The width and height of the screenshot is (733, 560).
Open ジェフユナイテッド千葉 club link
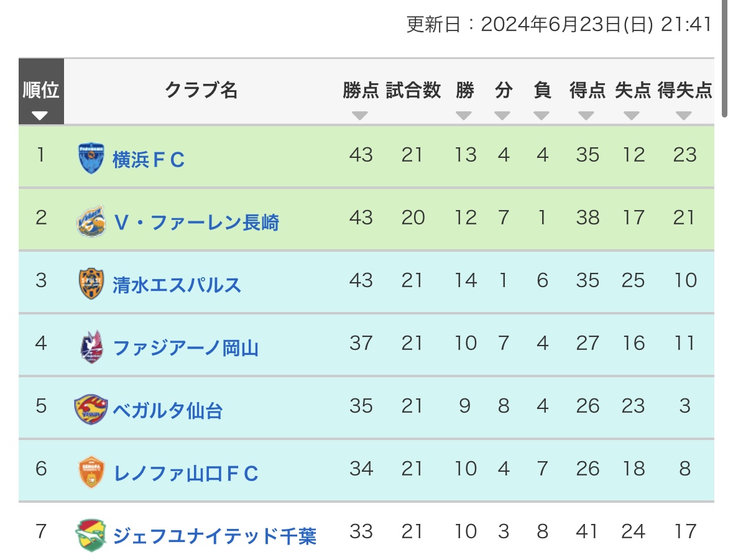(x=214, y=536)
